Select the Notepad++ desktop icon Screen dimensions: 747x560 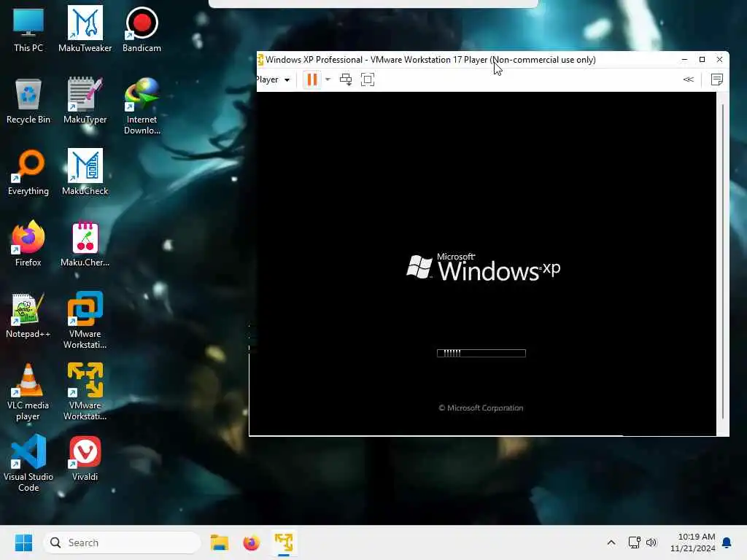(28, 315)
